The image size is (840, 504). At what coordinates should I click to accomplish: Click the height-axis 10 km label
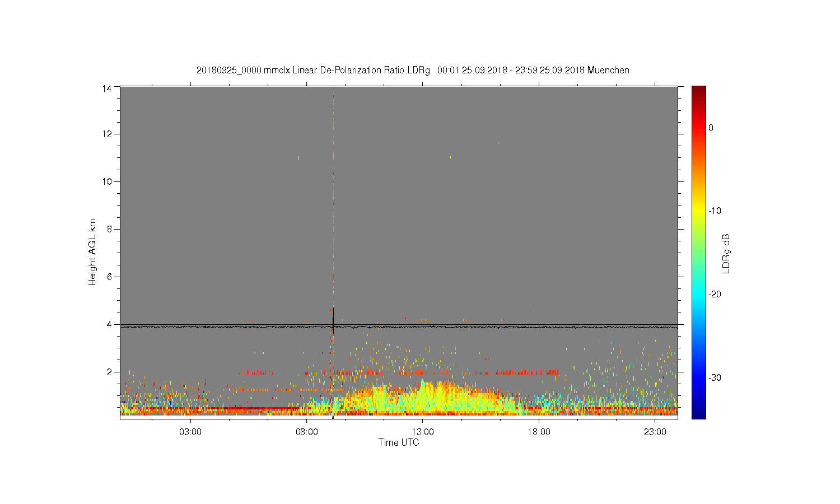tap(107, 181)
